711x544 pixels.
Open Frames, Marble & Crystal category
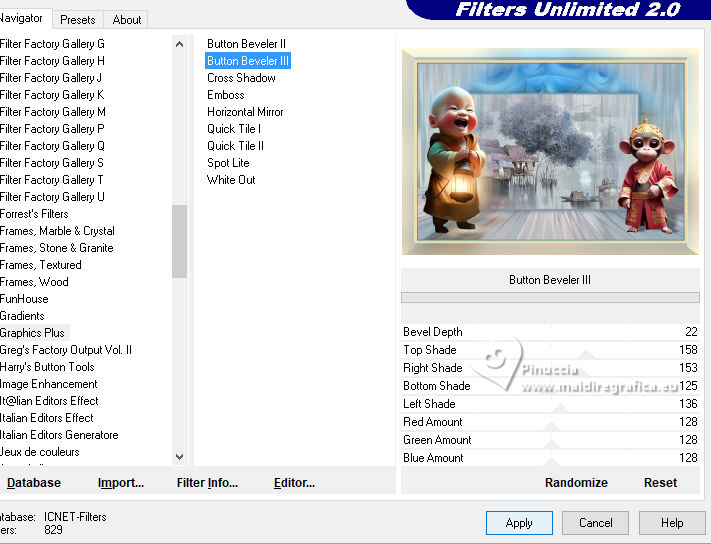coord(57,231)
